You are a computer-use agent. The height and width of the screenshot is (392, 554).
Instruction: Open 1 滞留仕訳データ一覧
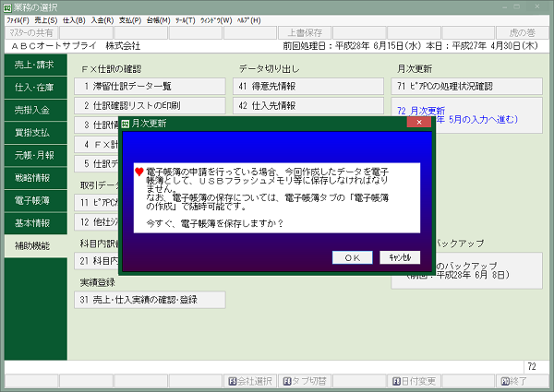click(150, 87)
